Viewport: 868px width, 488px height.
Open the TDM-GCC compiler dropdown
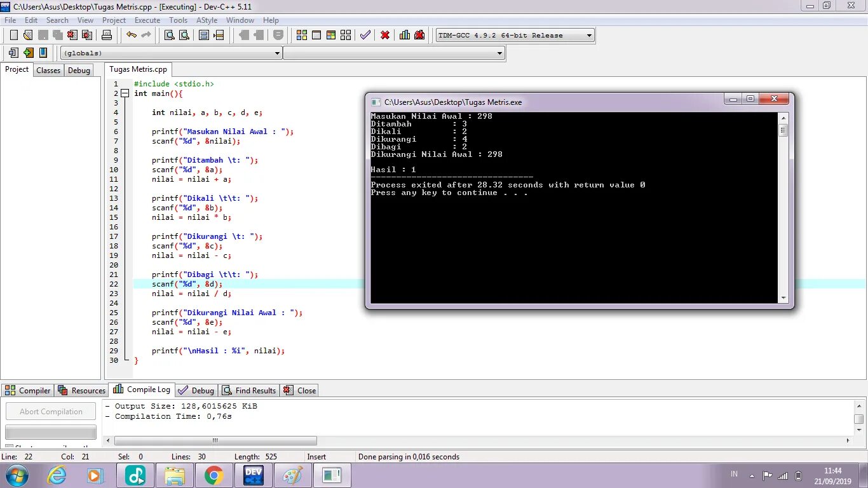coord(590,36)
